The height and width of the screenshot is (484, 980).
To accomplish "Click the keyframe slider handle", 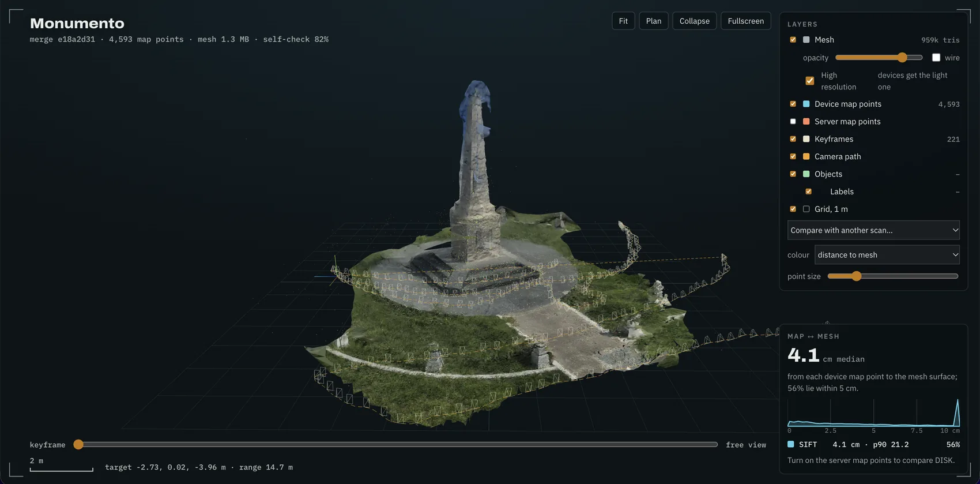I will coord(78,445).
